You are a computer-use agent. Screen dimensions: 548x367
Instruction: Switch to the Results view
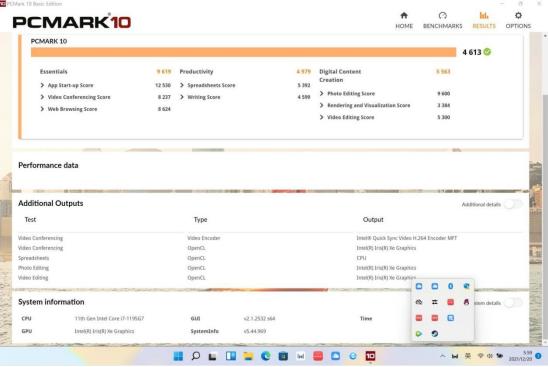tap(484, 20)
